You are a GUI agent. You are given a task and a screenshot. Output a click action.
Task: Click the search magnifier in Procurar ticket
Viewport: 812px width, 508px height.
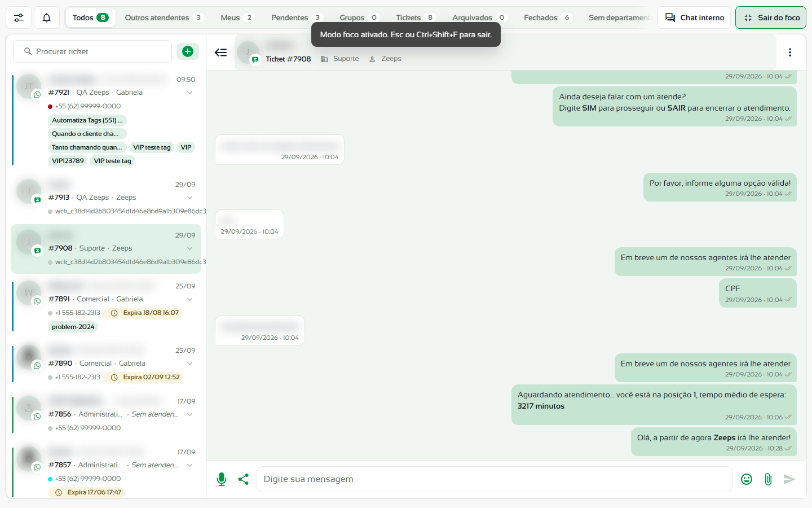[x=28, y=51]
